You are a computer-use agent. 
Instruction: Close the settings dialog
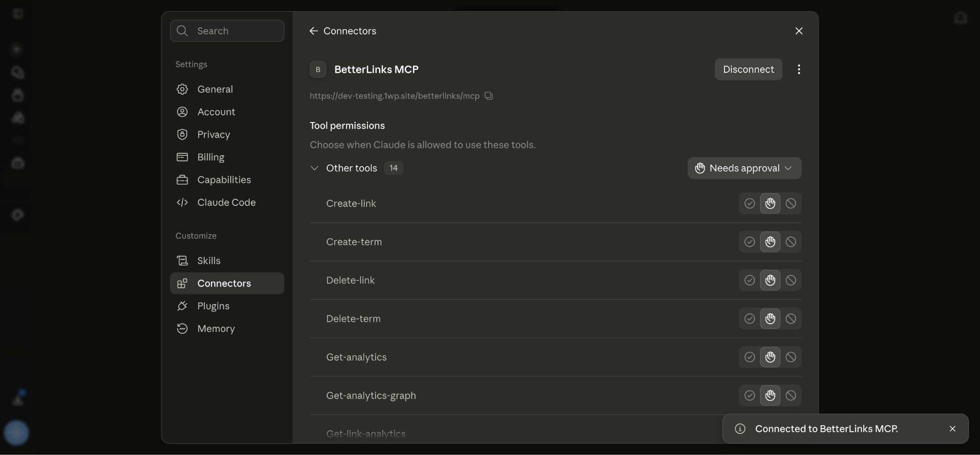799,31
